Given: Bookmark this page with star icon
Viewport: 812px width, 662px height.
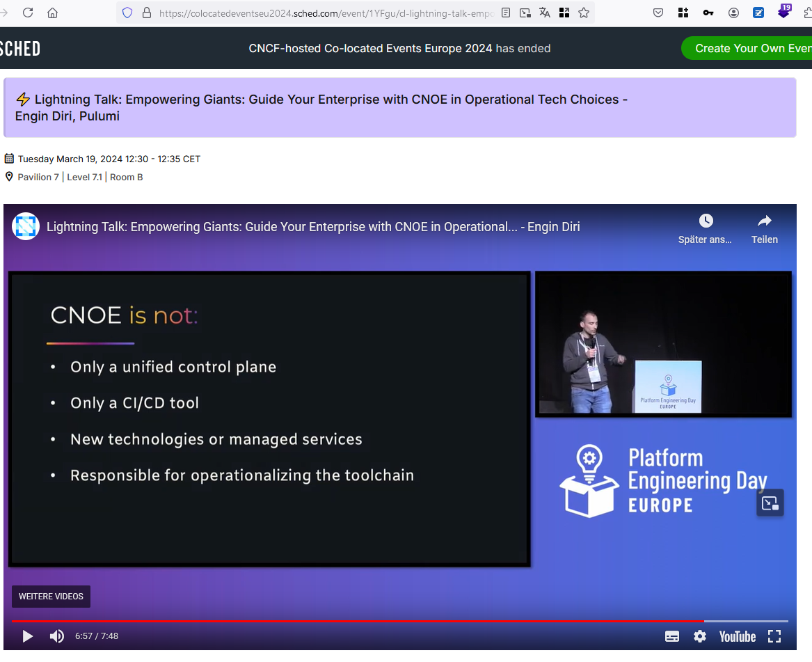Looking at the screenshot, I should (584, 13).
